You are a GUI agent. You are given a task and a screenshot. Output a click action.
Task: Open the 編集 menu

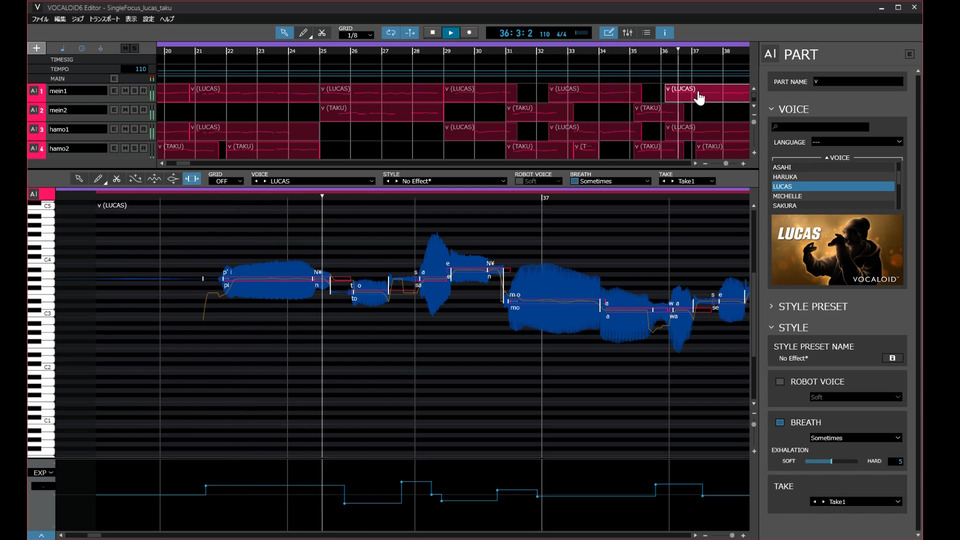pos(59,19)
